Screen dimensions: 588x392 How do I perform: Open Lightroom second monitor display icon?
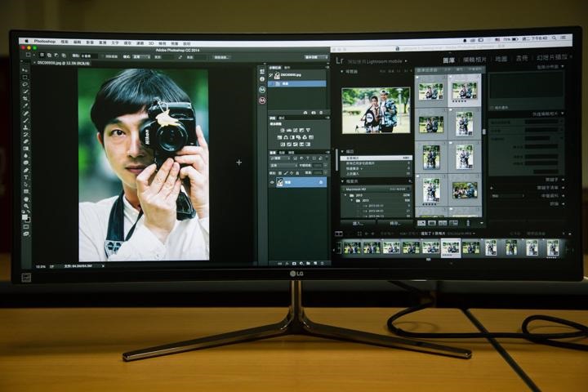pyautogui.click(x=339, y=234)
